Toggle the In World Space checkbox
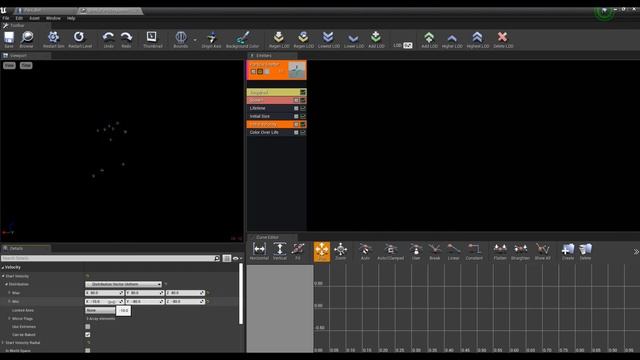The image size is (640, 360). [x=88, y=350]
